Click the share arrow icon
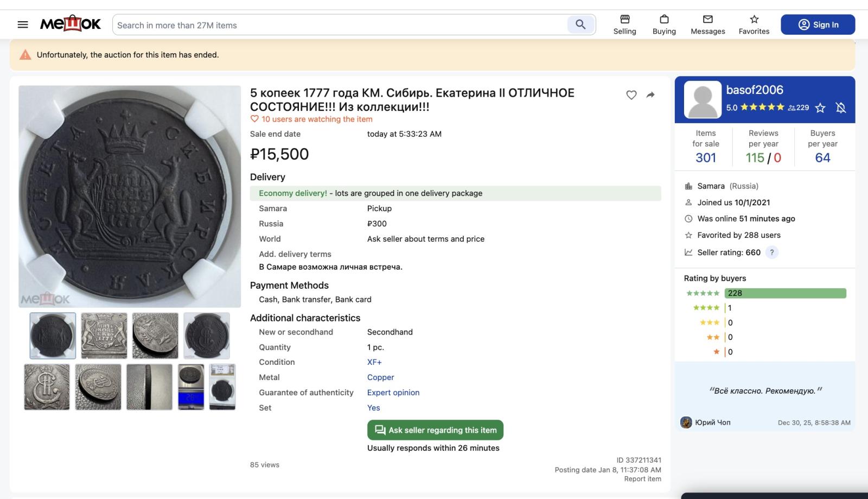Viewport: 868px width, 499px height. pos(650,95)
